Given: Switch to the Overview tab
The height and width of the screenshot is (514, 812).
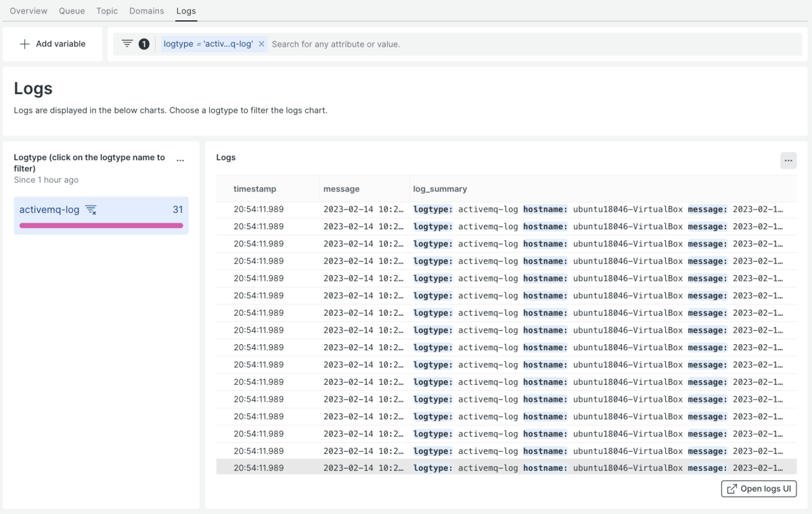Looking at the screenshot, I should pyautogui.click(x=28, y=11).
